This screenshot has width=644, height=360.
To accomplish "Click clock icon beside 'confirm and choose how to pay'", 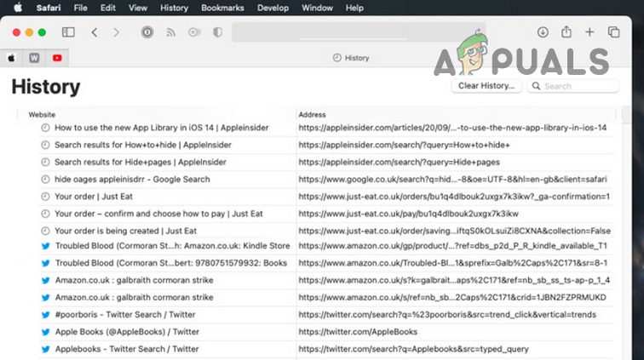I will [45, 214].
